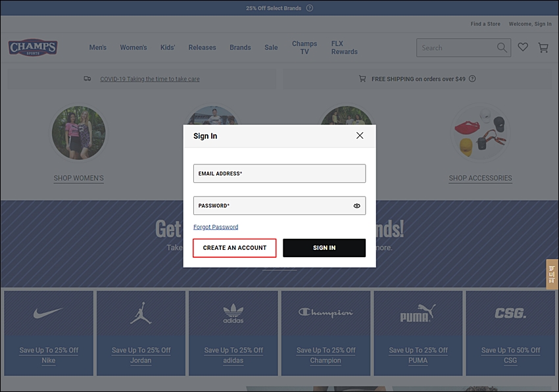Click the help icon beside free shipping

tap(472, 78)
